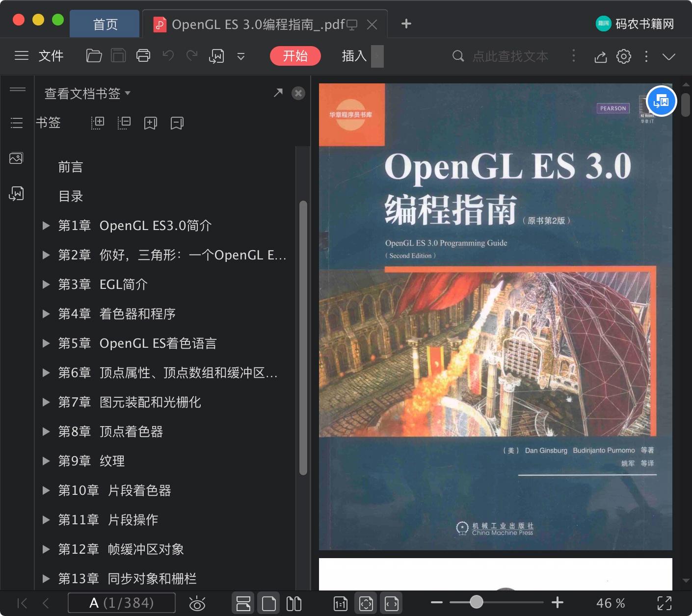The image size is (692, 616).
Task: Click the sidebar PDF convert icon
Action: [x=16, y=194]
